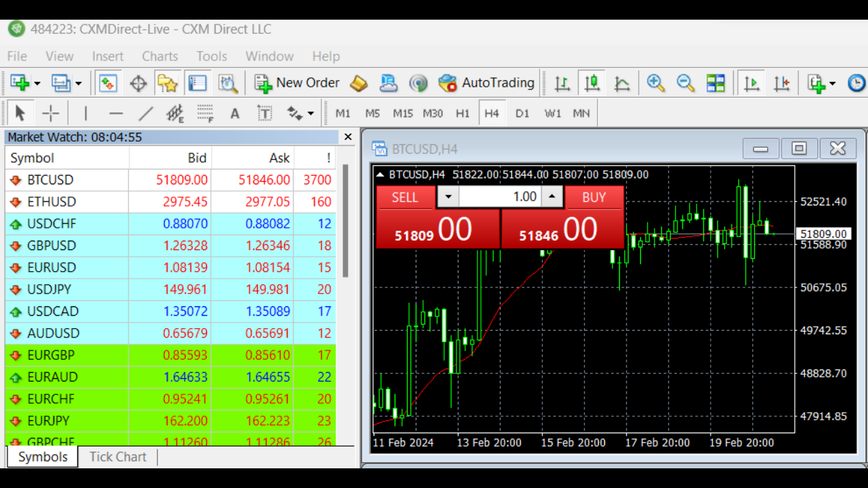
Task: Select the Text Label tool
Action: 264,113
